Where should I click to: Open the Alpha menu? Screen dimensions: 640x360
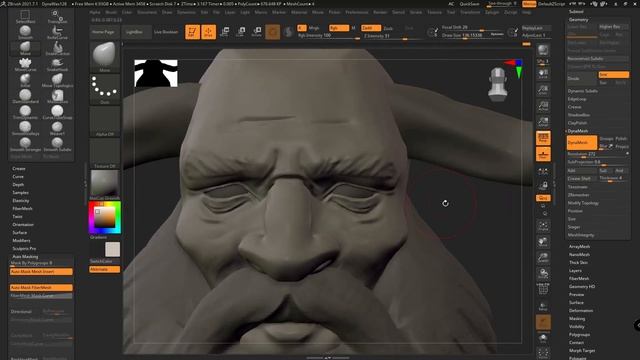(x=95, y=13)
